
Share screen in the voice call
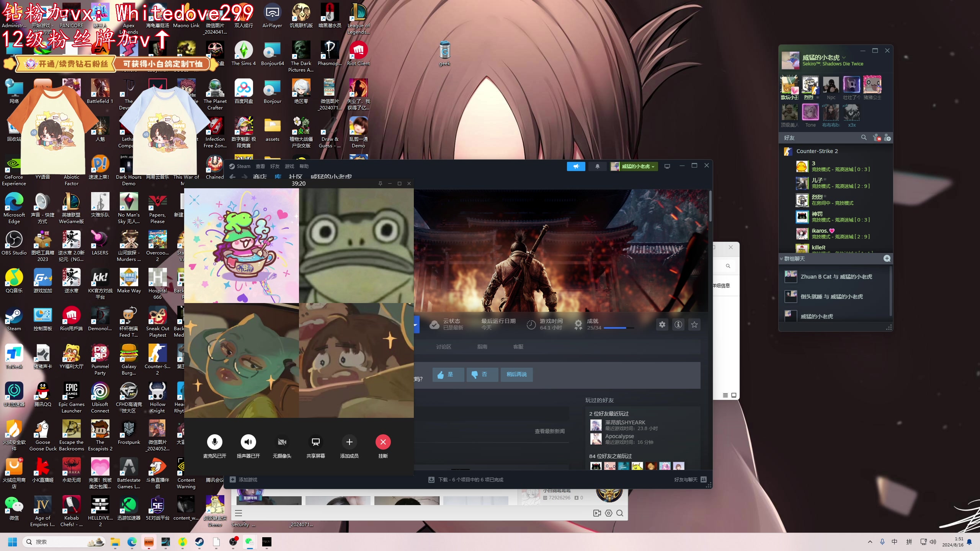(316, 442)
